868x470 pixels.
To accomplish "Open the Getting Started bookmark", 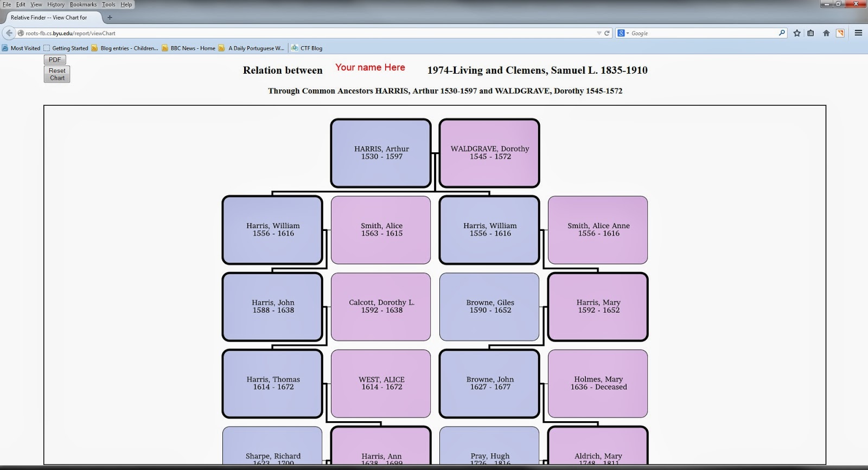I will 66,48.
